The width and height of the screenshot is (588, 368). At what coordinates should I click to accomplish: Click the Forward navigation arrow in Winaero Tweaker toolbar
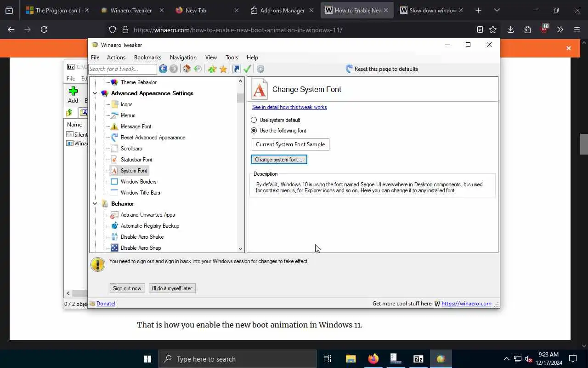(174, 69)
